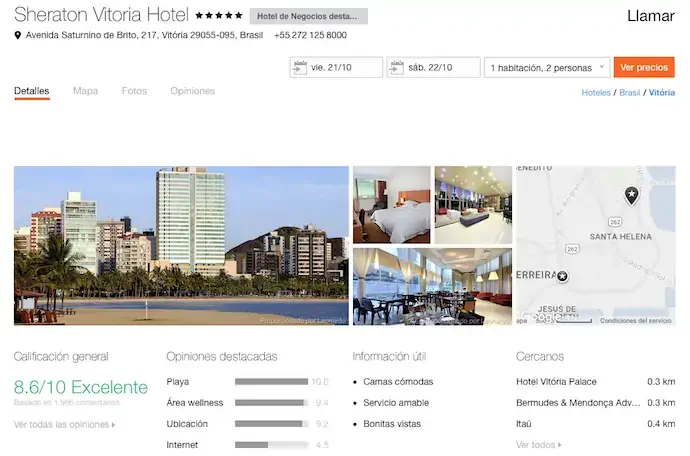The image size is (690, 456).
Task: Select the Itaú nearby entry
Action: tap(595, 424)
